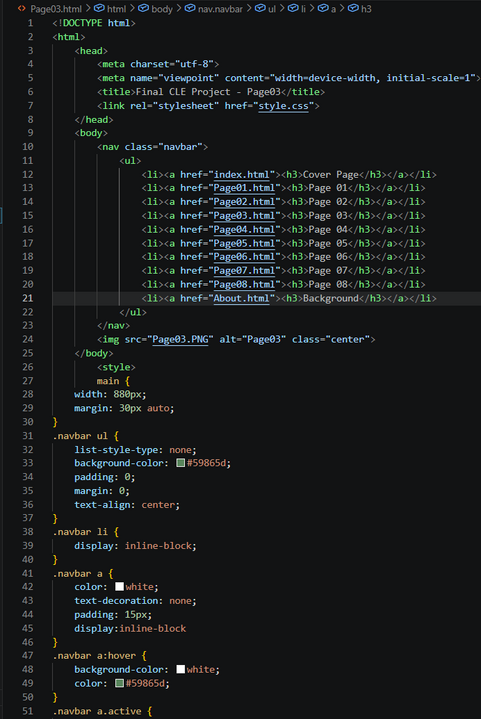Select the ul breadcrumb segment
This screenshot has height=719, width=481.
[272, 9]
